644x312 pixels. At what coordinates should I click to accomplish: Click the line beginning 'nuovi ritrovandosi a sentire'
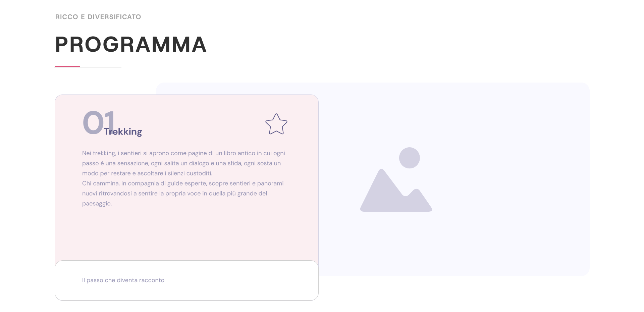(174, 193)
